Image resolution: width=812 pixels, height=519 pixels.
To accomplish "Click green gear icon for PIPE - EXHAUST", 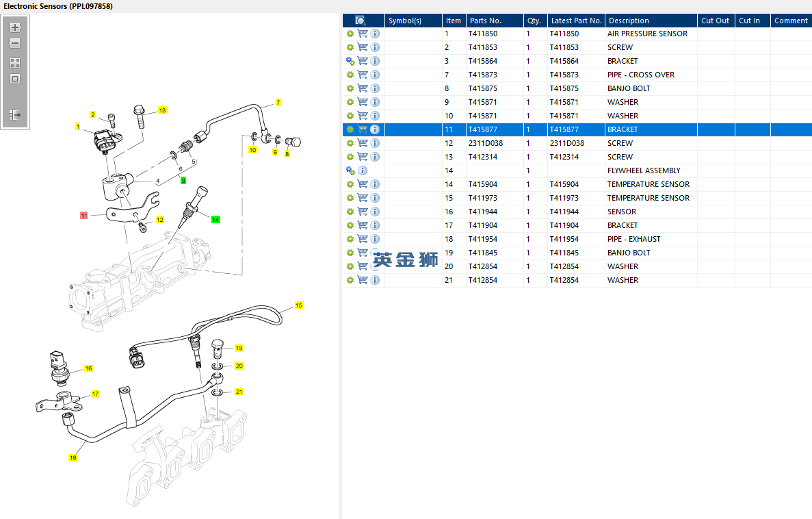I will click(350, 239).
